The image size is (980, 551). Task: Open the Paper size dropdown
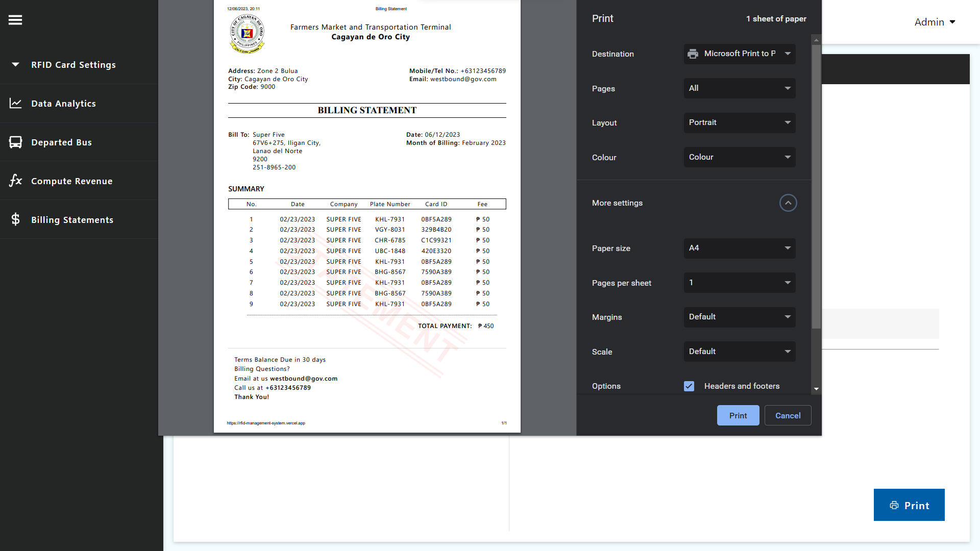coord(739,248)
